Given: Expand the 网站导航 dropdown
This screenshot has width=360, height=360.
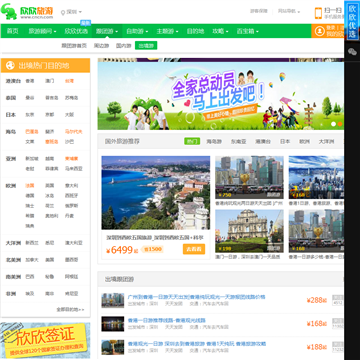Looking at the screenshot, I should 289,11.
